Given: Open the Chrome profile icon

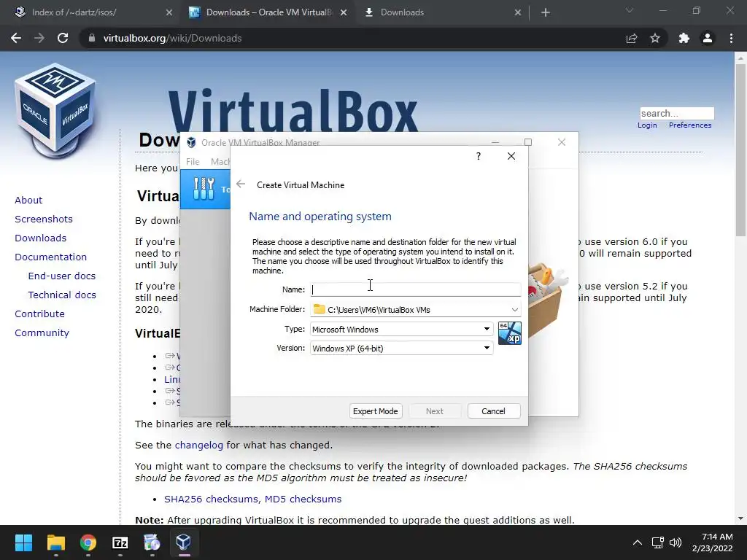Looking at the screenshot, I should click(x=708, y=38).
